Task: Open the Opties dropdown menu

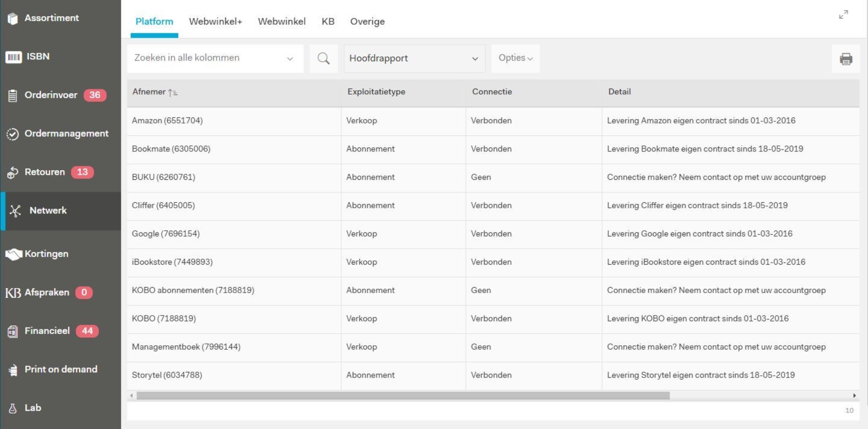Action: click(x=515, y=58)
